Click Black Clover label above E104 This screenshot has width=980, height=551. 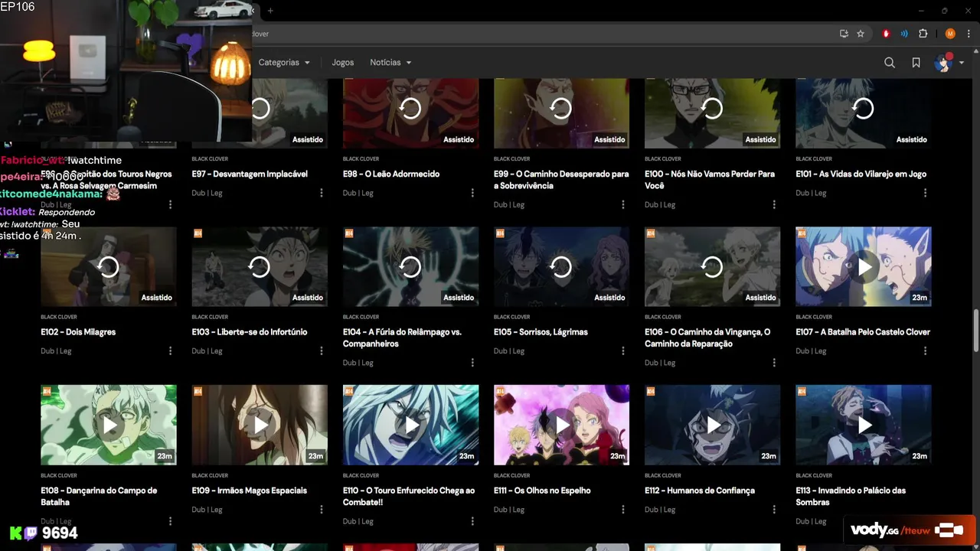coord(361,317)
